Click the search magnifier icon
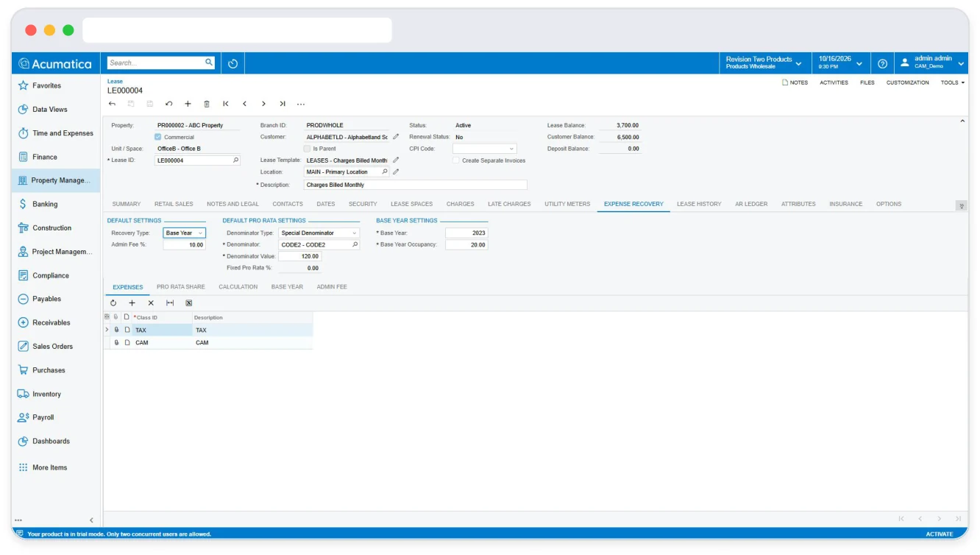980x555 pixels. (x=209, y=63)
